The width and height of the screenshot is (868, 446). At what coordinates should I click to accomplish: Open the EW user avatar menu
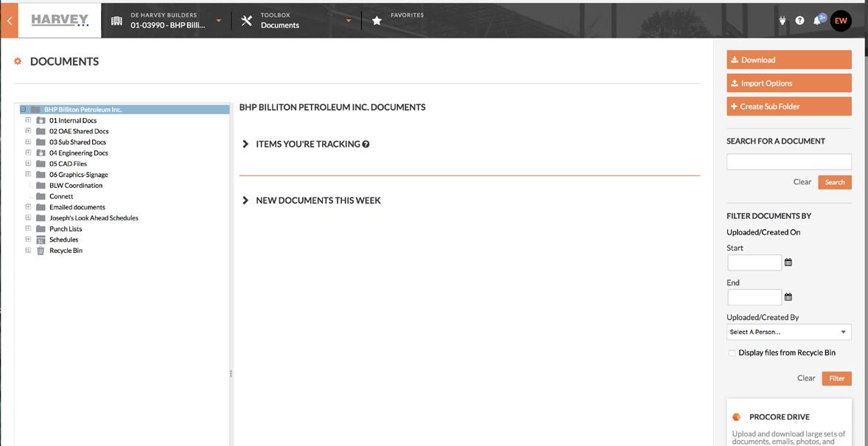click(841, 21)
